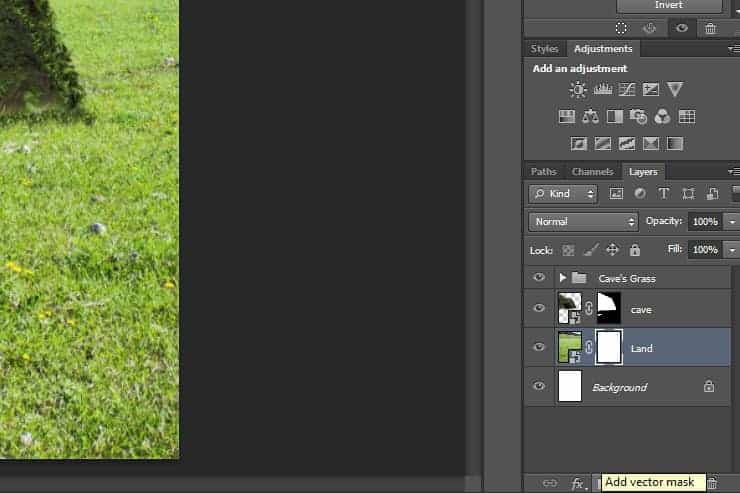
Task: Add a Gradient Map adjustment
Action: click(x=675, y=143)
